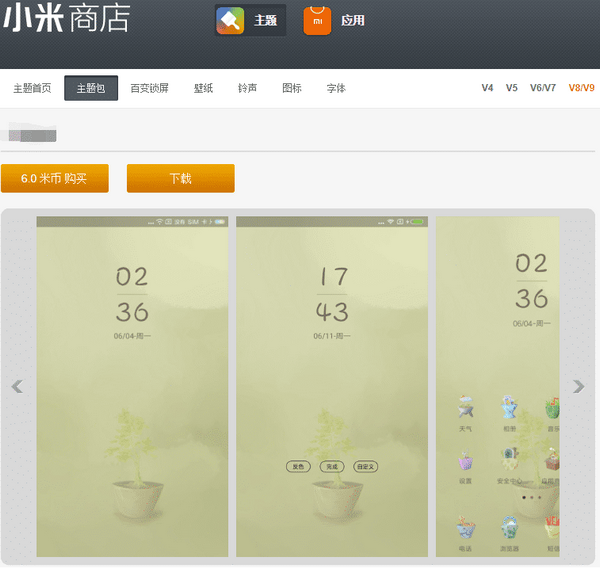Image resolution: width=600 pixels, height=569 pixels.
Task: Filter themes by V4 version
Action: [487, 88]
